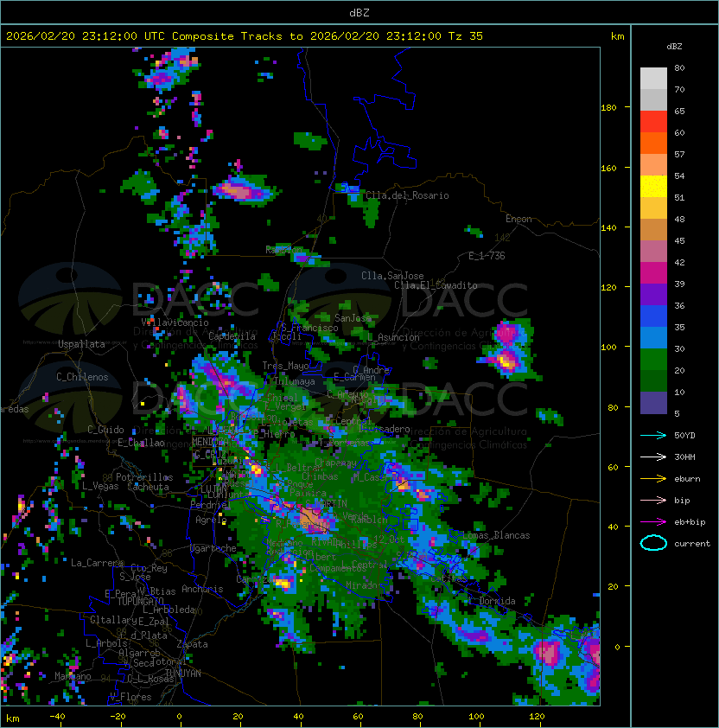Pick the bright yellow swatch in dBZ scale

(653, 187)
